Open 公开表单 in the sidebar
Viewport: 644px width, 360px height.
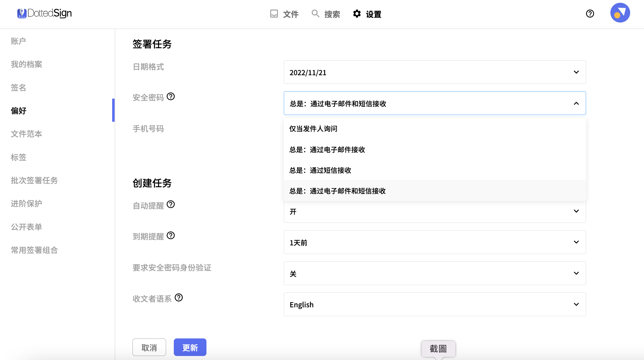[26, 227]
